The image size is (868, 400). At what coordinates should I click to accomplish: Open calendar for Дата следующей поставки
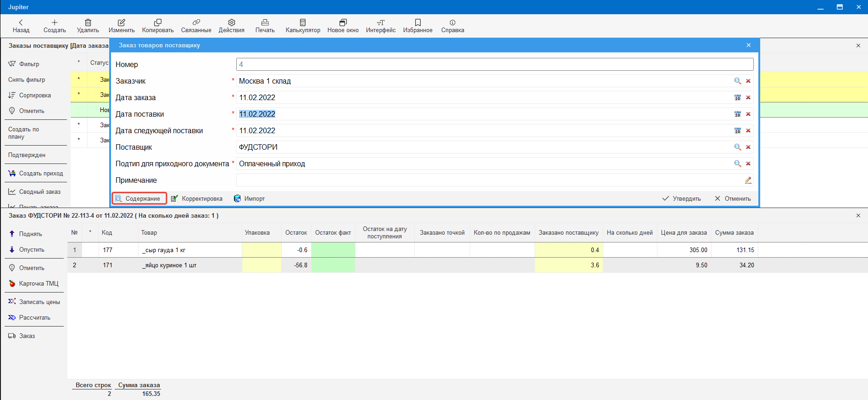(738, 130)
